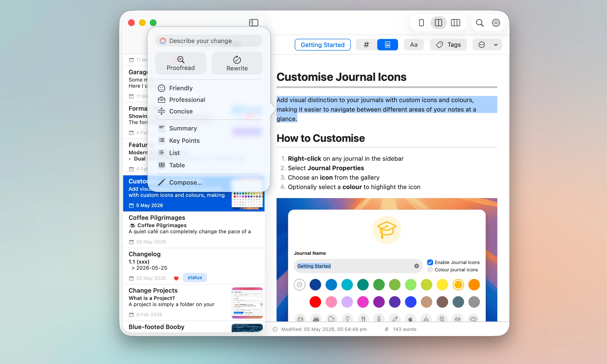The height and width of the screenshot is (364, 607).
Task: Select the no-colour swatch
Action: click(x=299, y=285)
